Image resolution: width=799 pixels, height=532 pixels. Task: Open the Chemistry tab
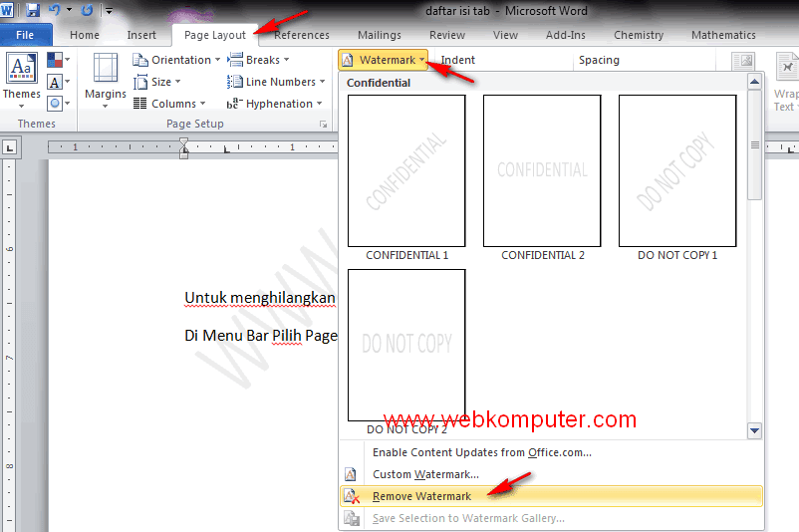pyautogui.click(x=639, y=35)
